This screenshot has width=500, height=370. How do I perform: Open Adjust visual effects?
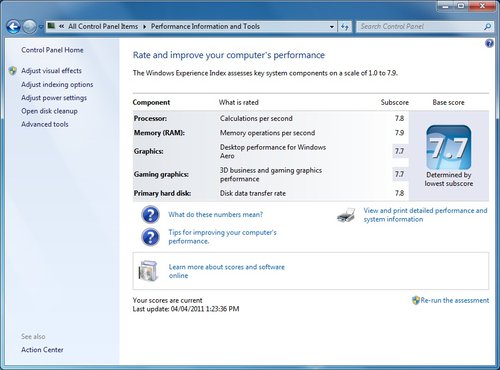click(51, 71)
